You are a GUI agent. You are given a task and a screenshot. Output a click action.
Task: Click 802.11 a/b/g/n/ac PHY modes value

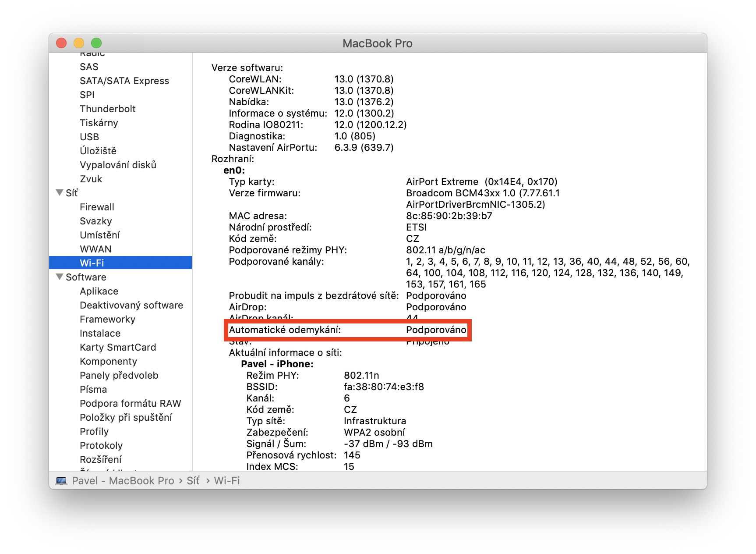click(x=446, y=250)
